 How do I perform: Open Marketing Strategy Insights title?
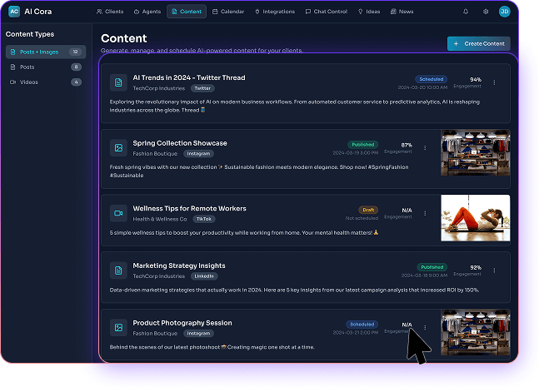[179, 265]
